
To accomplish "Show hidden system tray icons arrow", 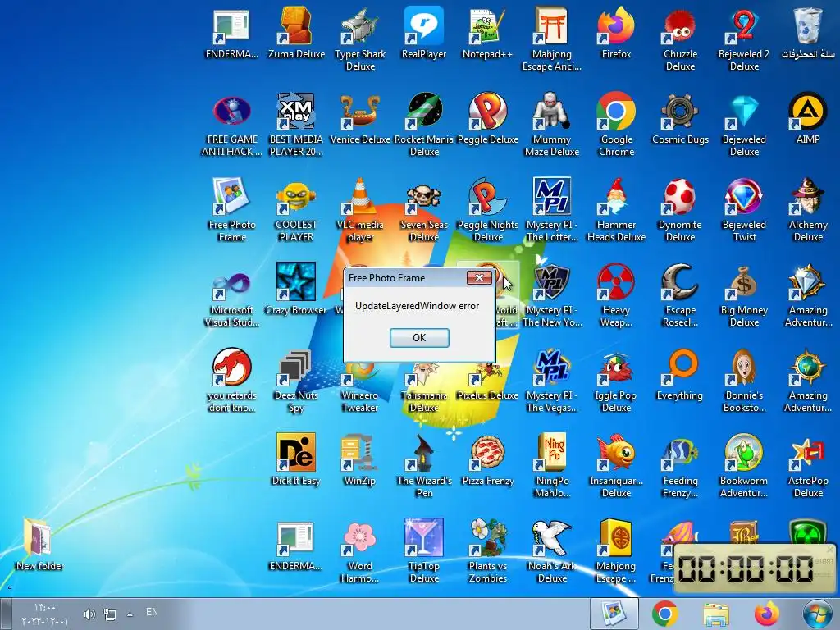I will [x=130, y=614].
